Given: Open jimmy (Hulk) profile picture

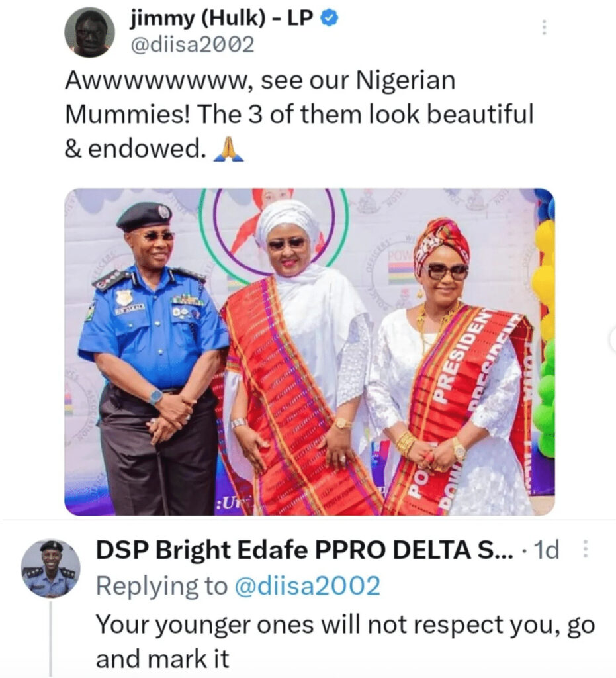Looking at the screenshot, I should 90,32.
